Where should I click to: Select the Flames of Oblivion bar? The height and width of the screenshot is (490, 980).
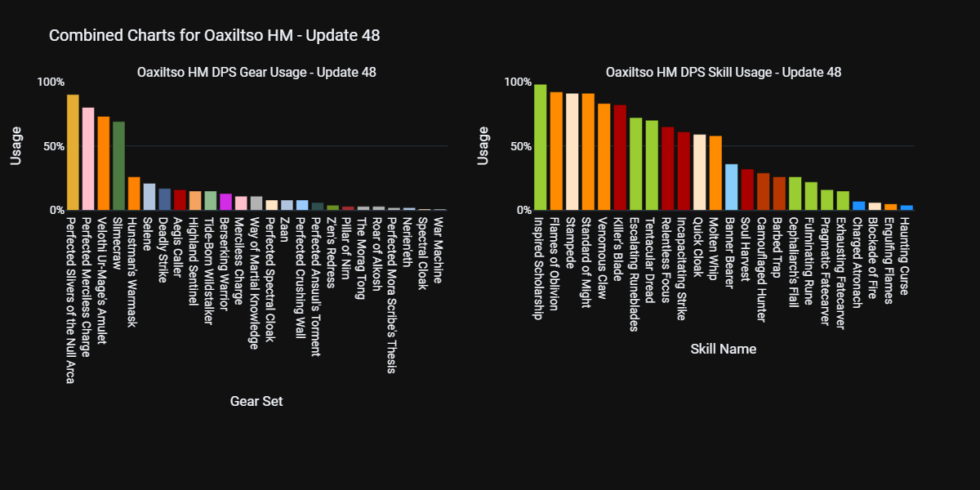pyautogui.click(x=556, y=151)
